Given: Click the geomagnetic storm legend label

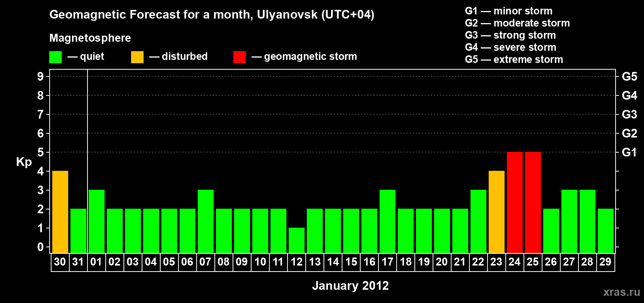Looking at the screenshot, I should (x=310, y=56).
